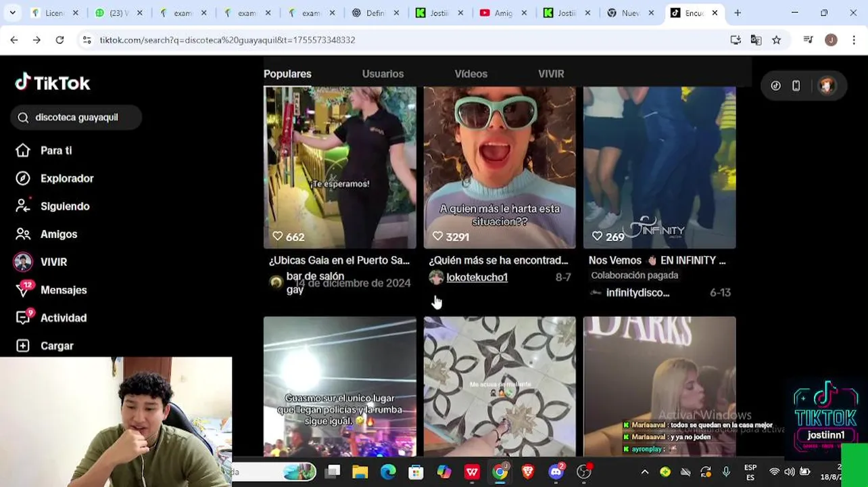Click the microphone tray icon
This screenshot has width=868, height=487.
click(726, 472)
